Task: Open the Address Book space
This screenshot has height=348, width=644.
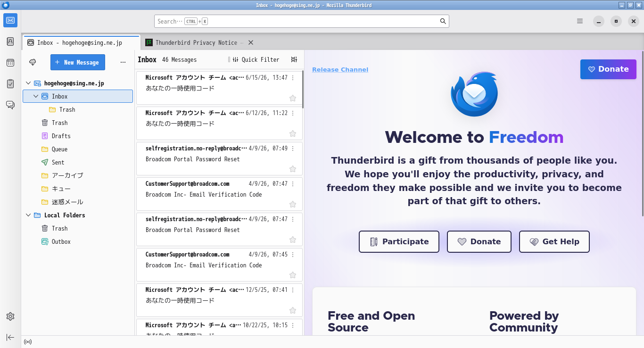Action: [10, 41]
